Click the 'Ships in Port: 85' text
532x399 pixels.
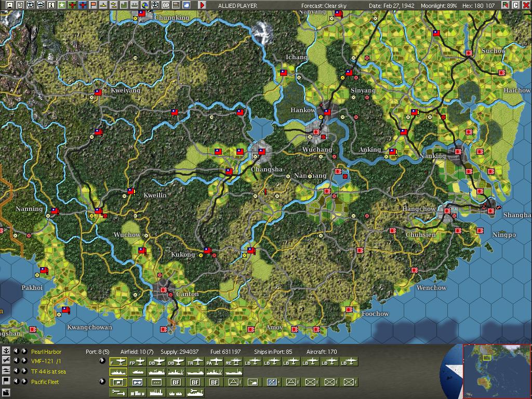pyautogui.click(x=273, y=352)
